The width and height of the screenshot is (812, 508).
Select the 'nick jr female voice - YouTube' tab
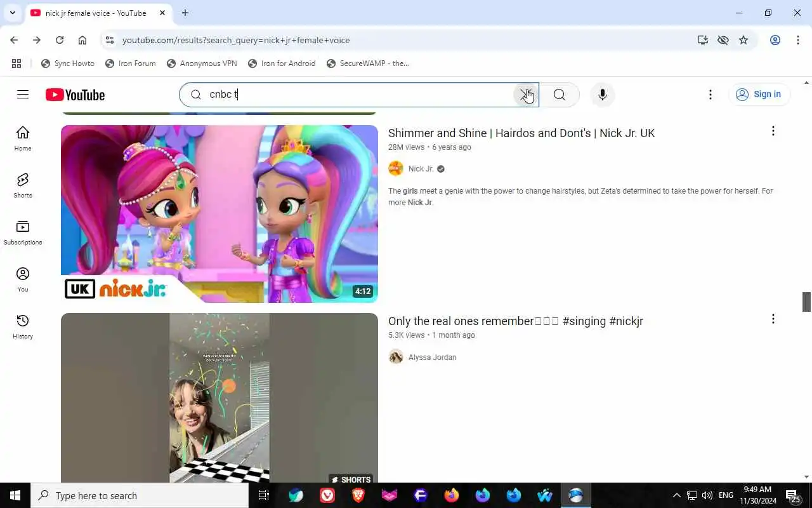tap(95, 13)
